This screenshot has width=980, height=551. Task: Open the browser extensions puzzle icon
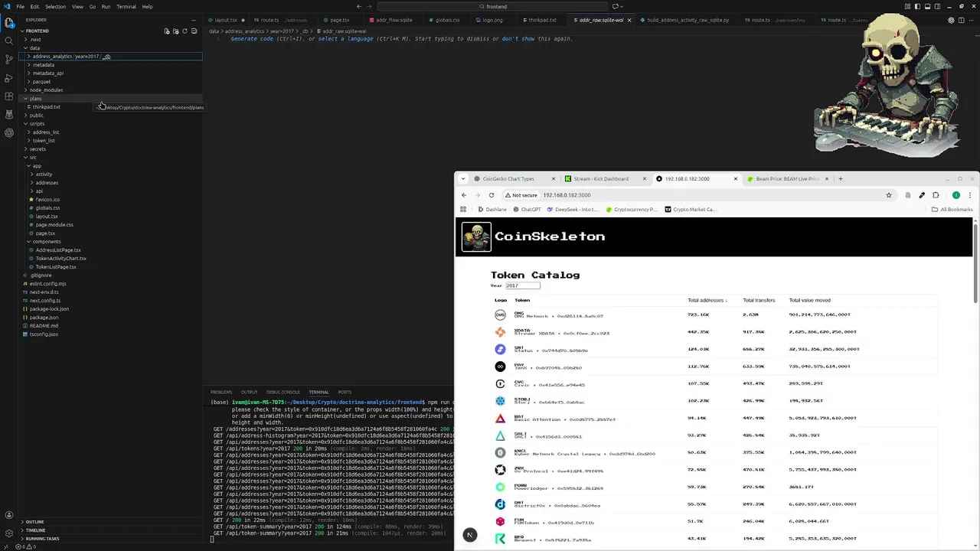tap(936, 195)
